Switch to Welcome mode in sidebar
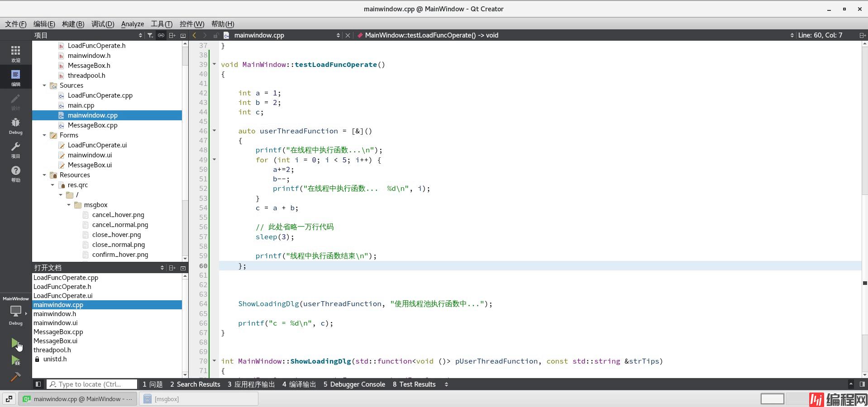This screenshot has height=407, width=868. [15, 53]
